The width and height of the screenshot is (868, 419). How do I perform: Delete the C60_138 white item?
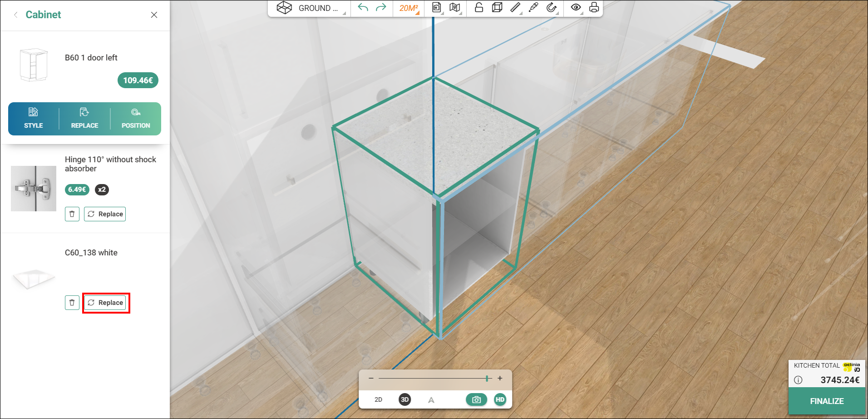(72, 303)
